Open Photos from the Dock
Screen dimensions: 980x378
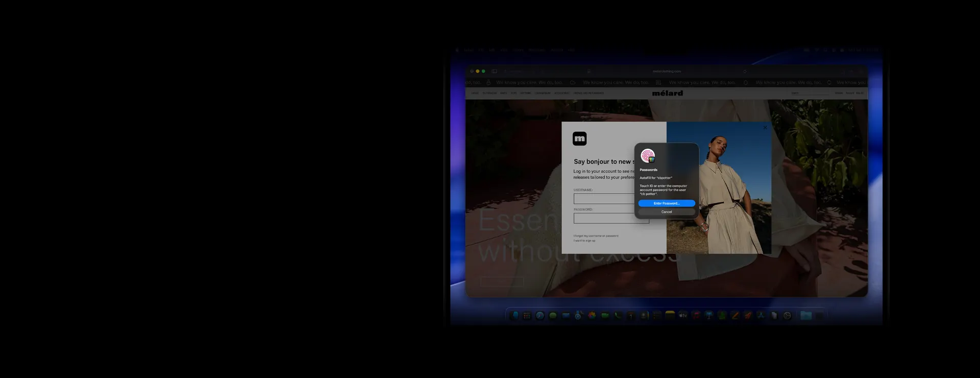(592, 315)
